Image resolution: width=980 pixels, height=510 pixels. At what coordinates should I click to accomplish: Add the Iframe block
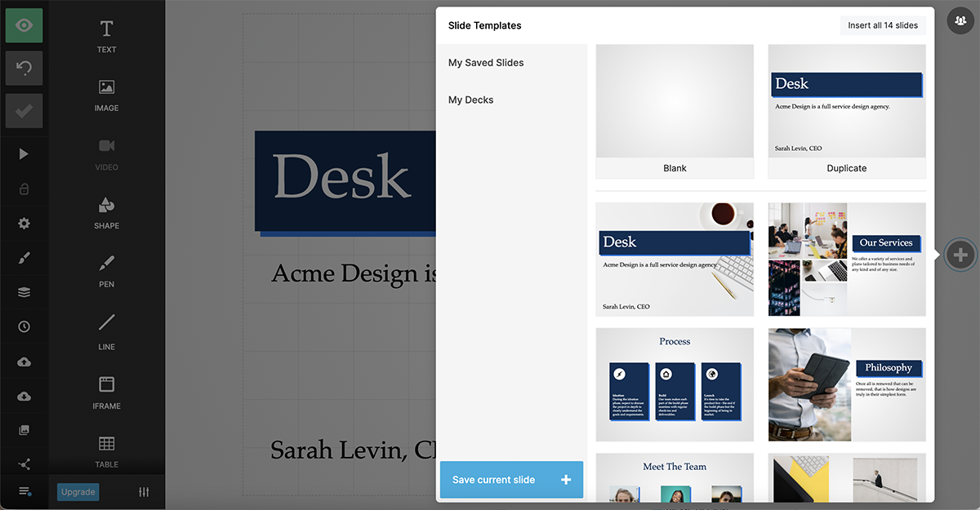pos(107,392)
